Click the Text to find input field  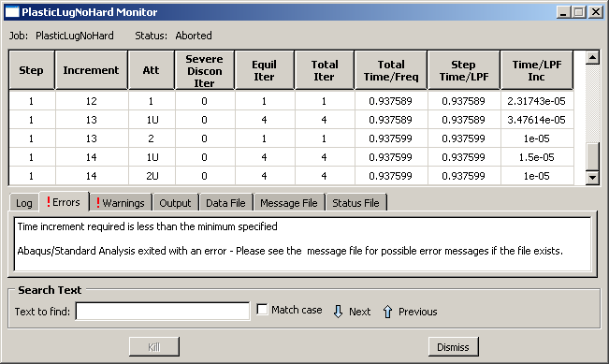163,312
